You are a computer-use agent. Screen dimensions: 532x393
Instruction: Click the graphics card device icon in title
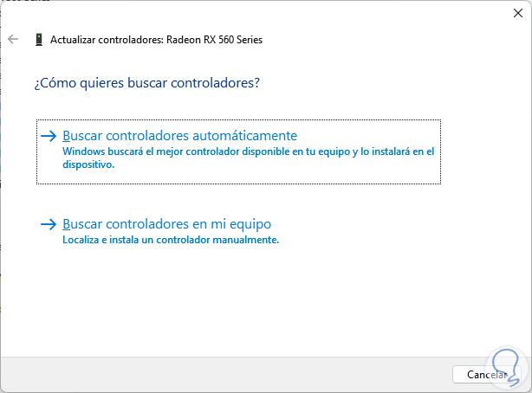coord(39,40)
